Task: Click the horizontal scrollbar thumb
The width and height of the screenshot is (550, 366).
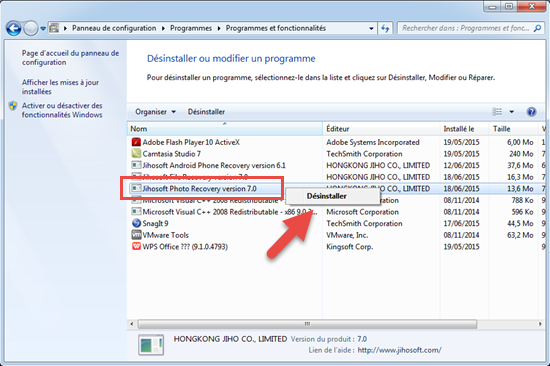Action: (307, 324)
